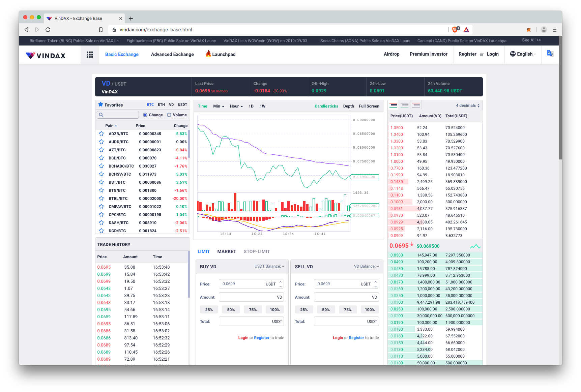
Task: Click the Register link in header
Action: pos(467,54)
